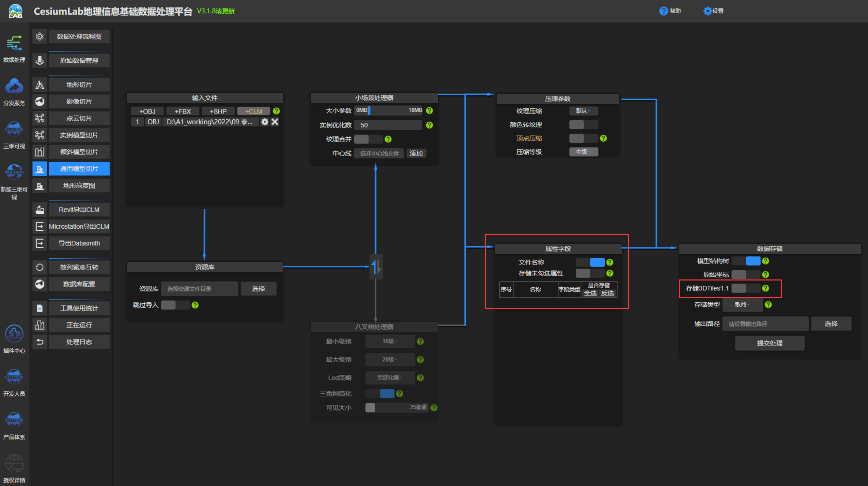Open the 最小级别 16级 dropdown
This screenshot has height=486, width=868.
(x=390, y=341)
